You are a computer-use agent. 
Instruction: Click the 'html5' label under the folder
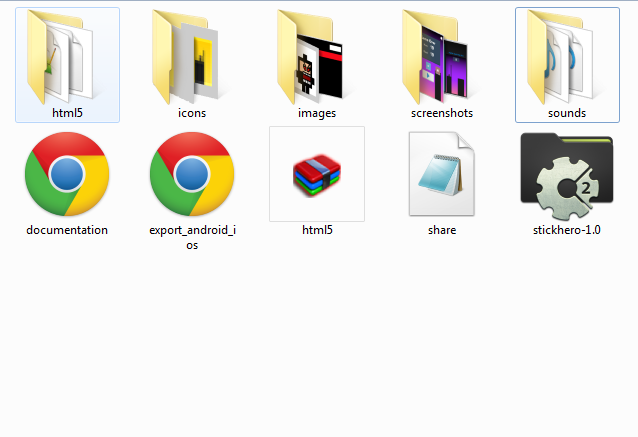[67, 113]
